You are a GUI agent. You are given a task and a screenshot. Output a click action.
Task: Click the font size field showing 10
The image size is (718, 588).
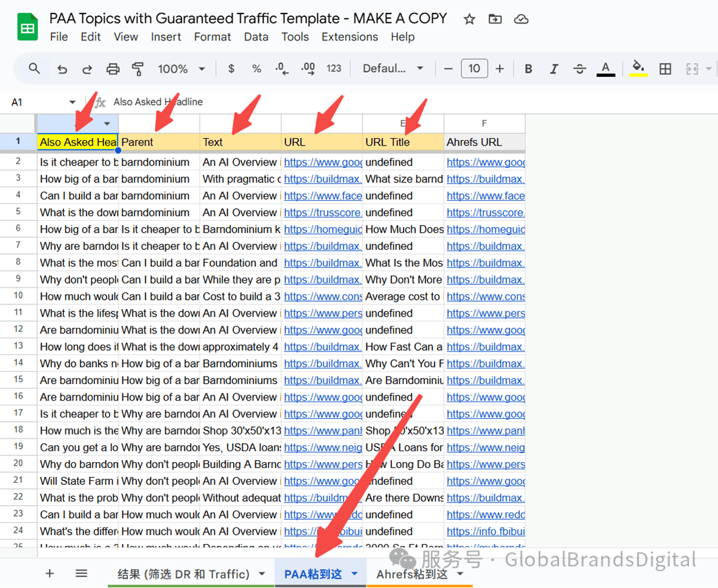coord(474,69)
